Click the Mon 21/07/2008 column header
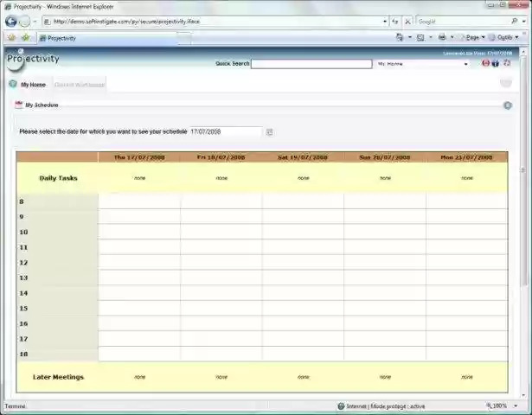The image size is (532, 415). point(466,157)
